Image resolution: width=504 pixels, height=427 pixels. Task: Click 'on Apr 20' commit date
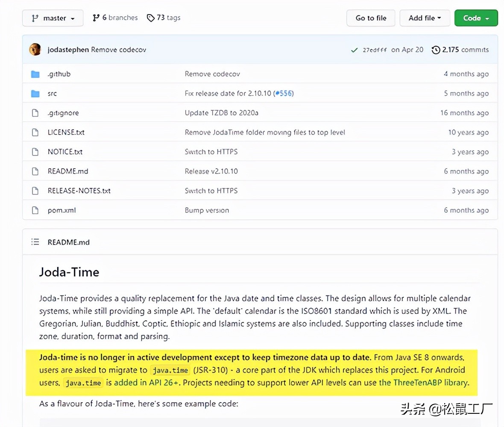(x=407, y=50)
